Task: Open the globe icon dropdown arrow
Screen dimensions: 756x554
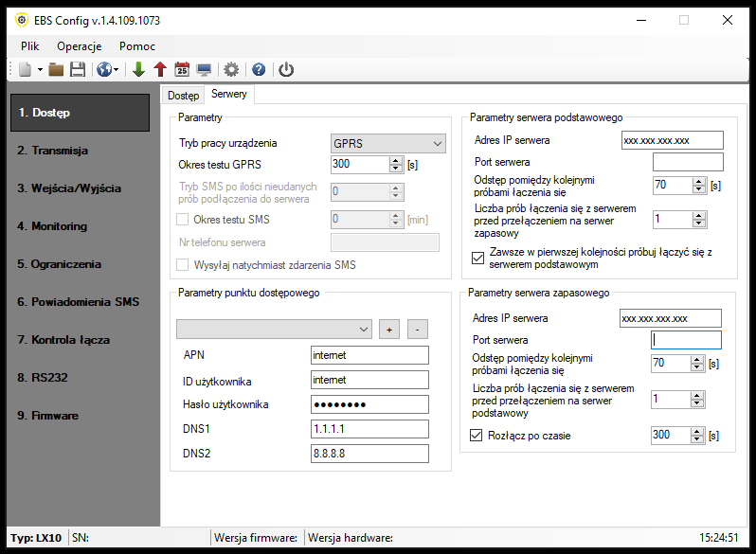Action: 116,69
